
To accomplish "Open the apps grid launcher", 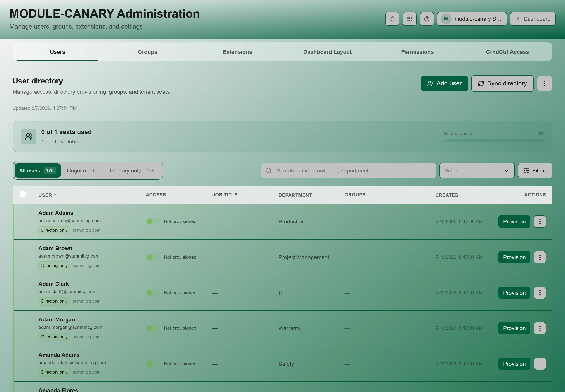I will pos(409,19).
